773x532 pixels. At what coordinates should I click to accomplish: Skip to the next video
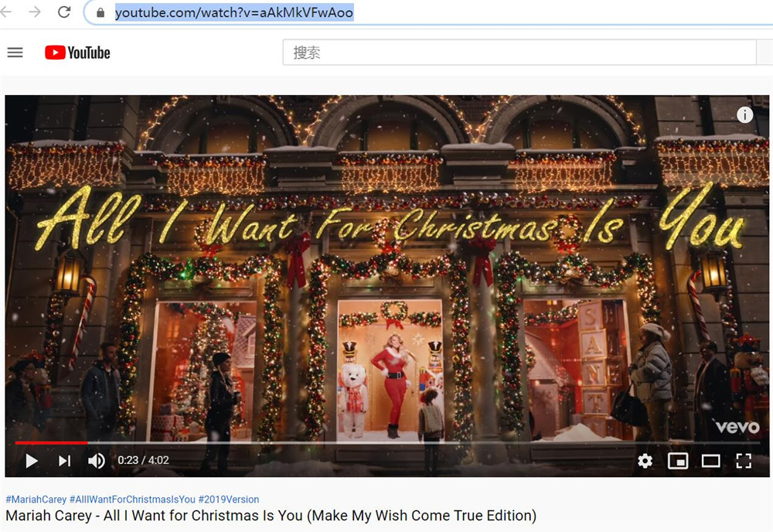coord(65,461)
